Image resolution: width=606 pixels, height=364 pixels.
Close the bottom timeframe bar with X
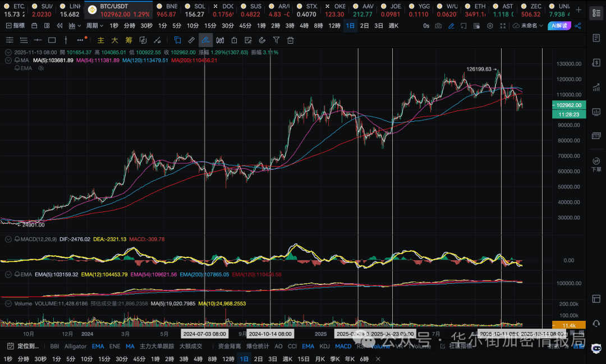[x=378, y=359]
